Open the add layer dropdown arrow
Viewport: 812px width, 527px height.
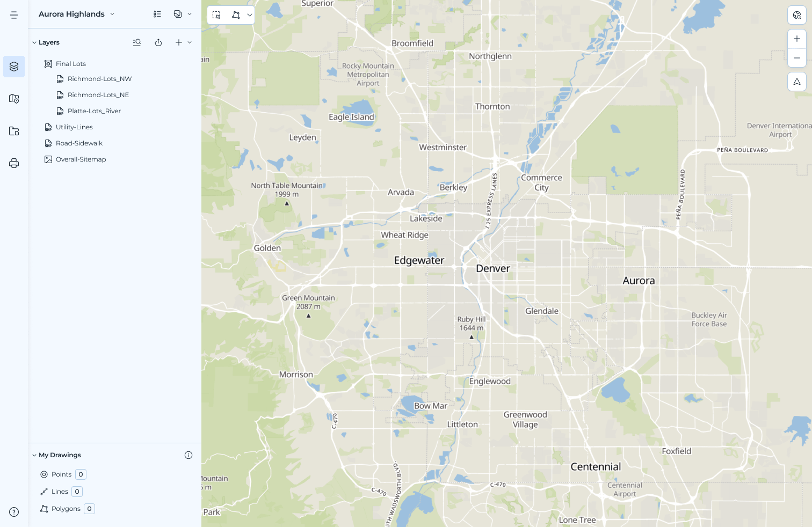pos(190,42)
